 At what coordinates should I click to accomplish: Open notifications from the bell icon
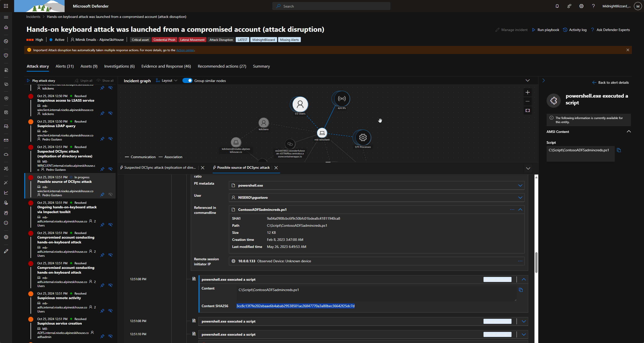557,6
